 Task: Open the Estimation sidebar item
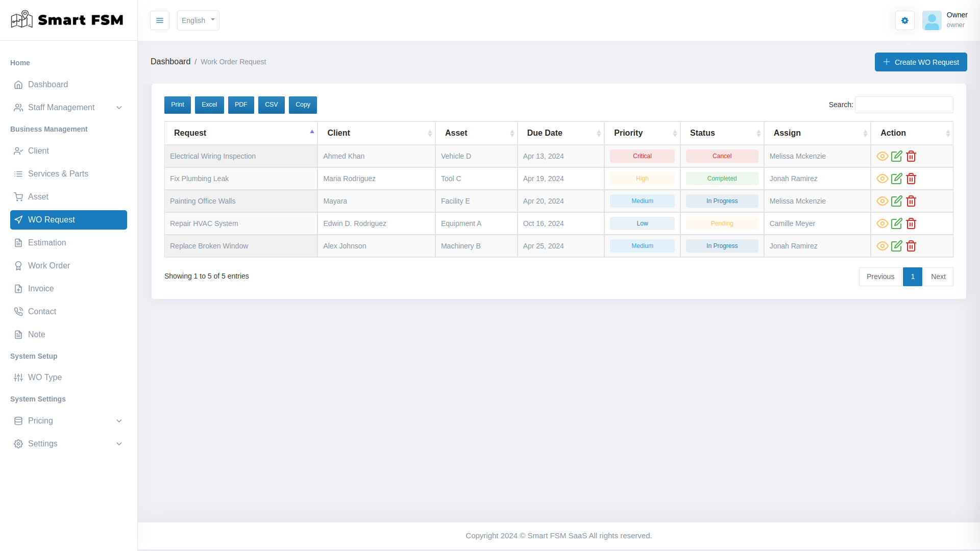click(x=47, y=243)
